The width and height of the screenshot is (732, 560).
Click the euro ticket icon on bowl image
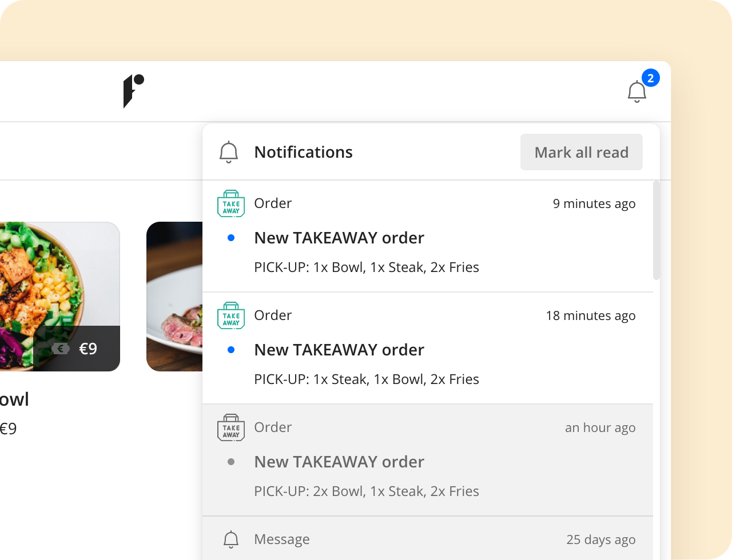[x=61, y=349]
